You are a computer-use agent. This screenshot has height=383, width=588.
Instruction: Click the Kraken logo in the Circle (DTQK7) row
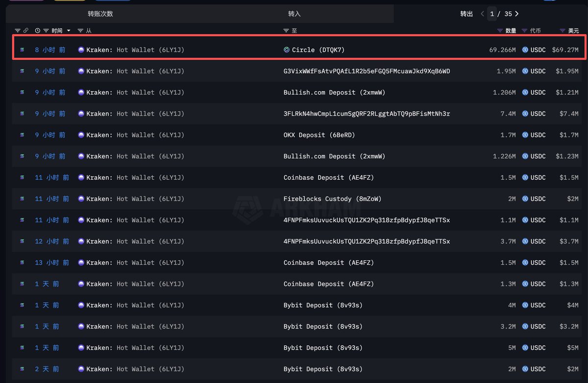point(81,50)
